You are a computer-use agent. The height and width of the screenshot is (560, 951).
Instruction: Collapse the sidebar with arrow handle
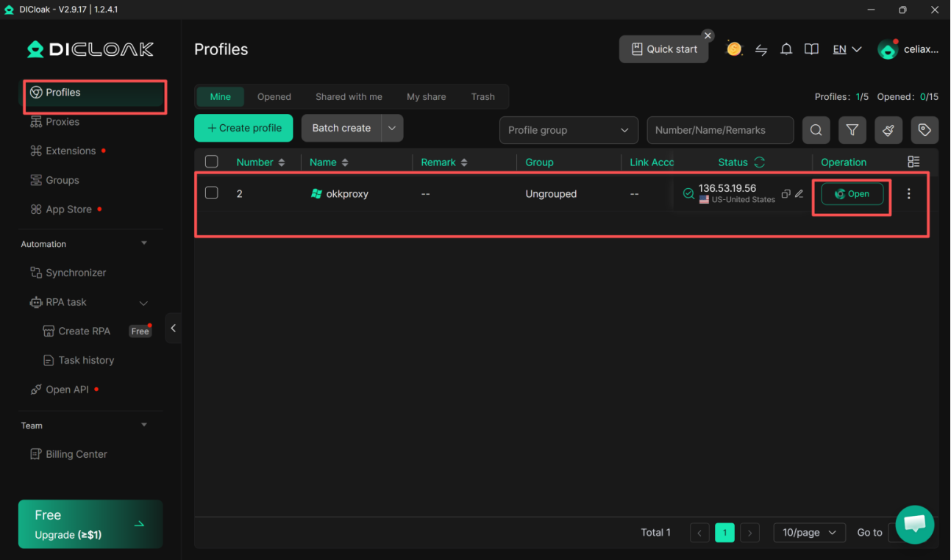tap(173, 329)
